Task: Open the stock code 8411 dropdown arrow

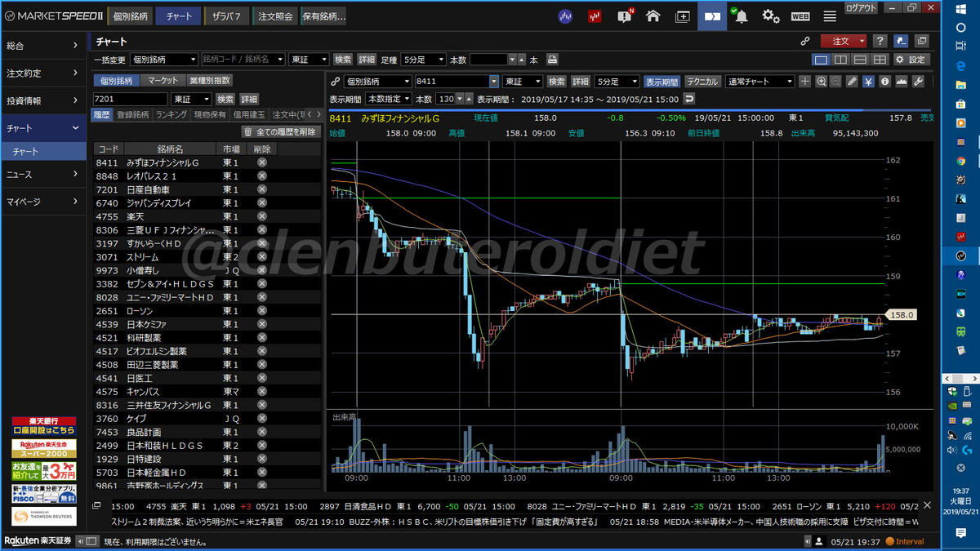Action: (x=493, y=82)
